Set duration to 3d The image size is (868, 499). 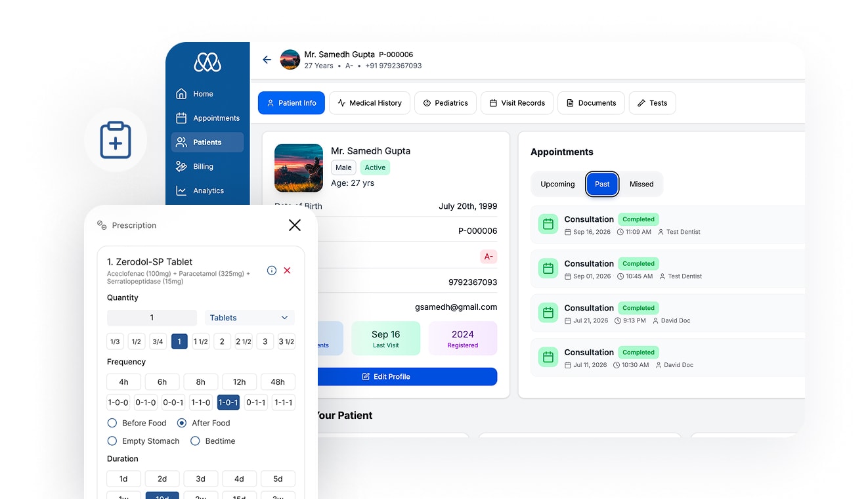[x=200, y=479]
